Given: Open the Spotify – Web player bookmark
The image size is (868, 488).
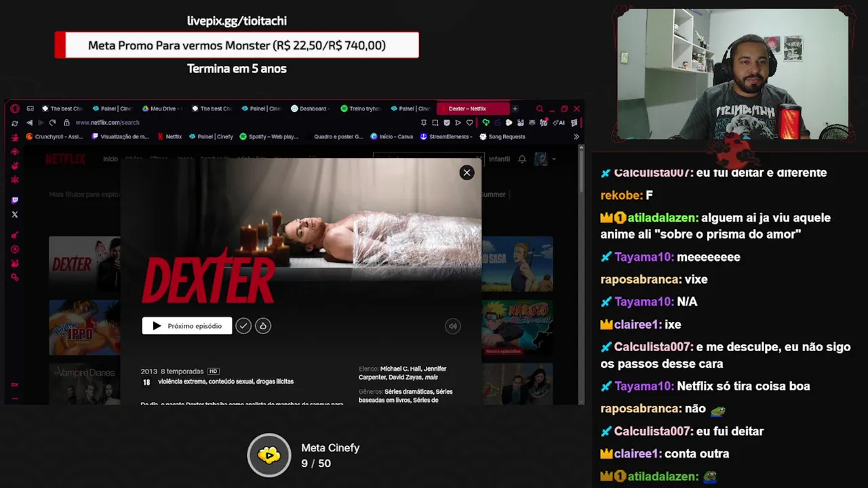Looking at the screenshot, I should (269, 136).
